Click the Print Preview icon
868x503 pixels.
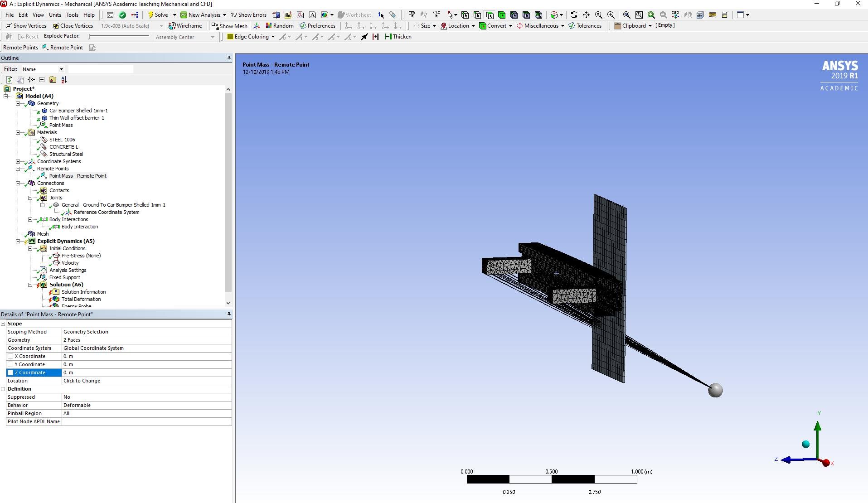click(x=725, y=15)
